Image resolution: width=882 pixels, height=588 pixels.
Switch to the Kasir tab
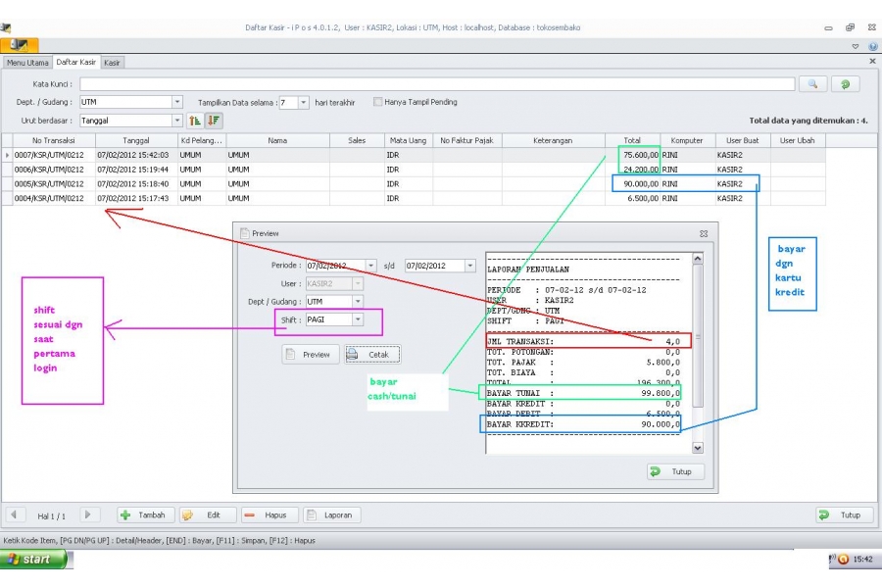tap(112, 63)
